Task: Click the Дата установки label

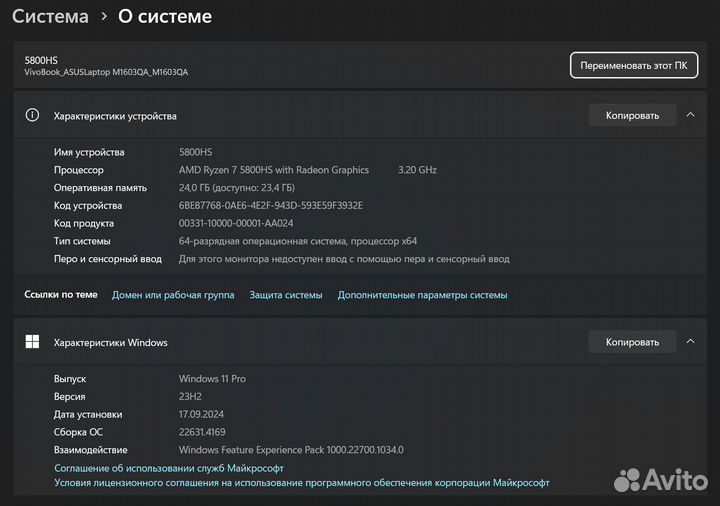Action: click(x=88, y=414)
